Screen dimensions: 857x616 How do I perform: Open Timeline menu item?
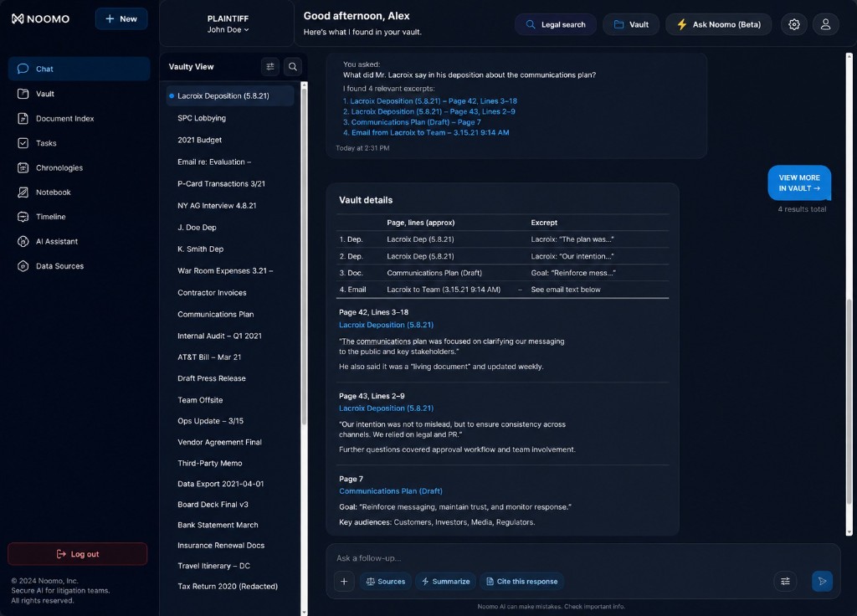[x=78, y=217]
